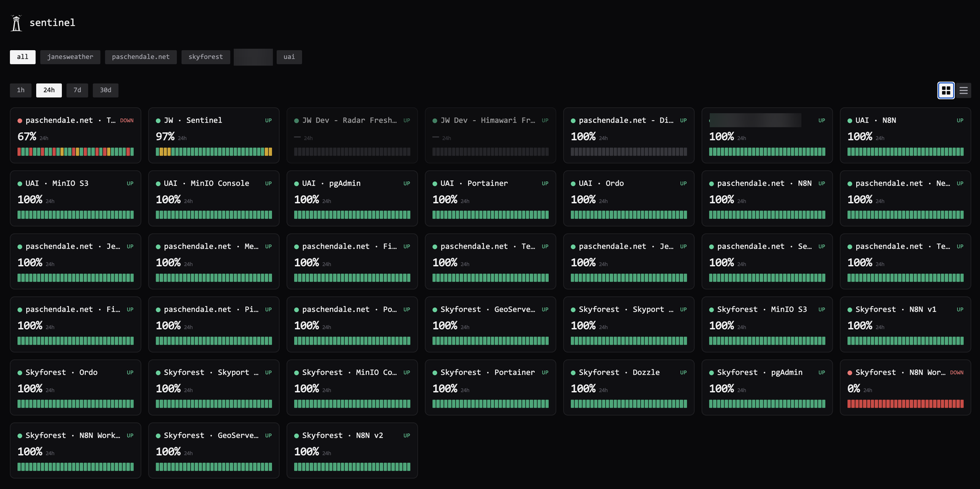Filter monitors by skyforest group
The width and height of the screenshot is (980, 489).
(206, 57)
